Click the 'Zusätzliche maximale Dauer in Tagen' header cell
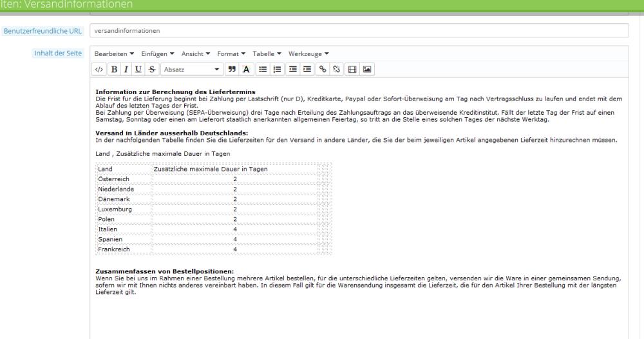 coord(235,169)
